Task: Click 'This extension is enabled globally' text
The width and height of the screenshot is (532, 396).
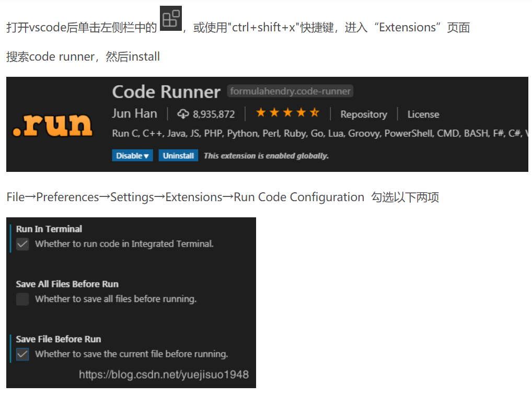Action: coord(266,156)
